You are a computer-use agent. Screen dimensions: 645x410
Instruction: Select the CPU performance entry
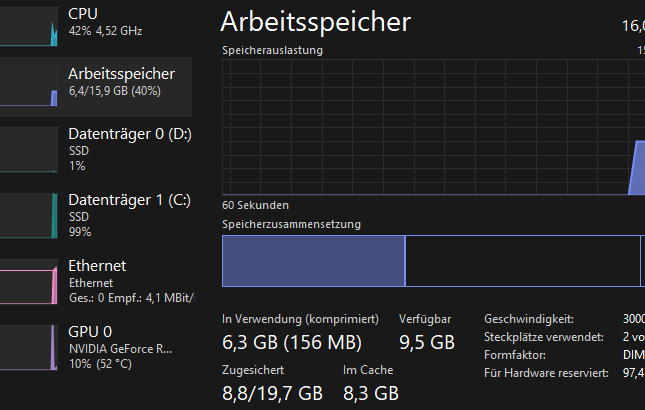(96, 25)
